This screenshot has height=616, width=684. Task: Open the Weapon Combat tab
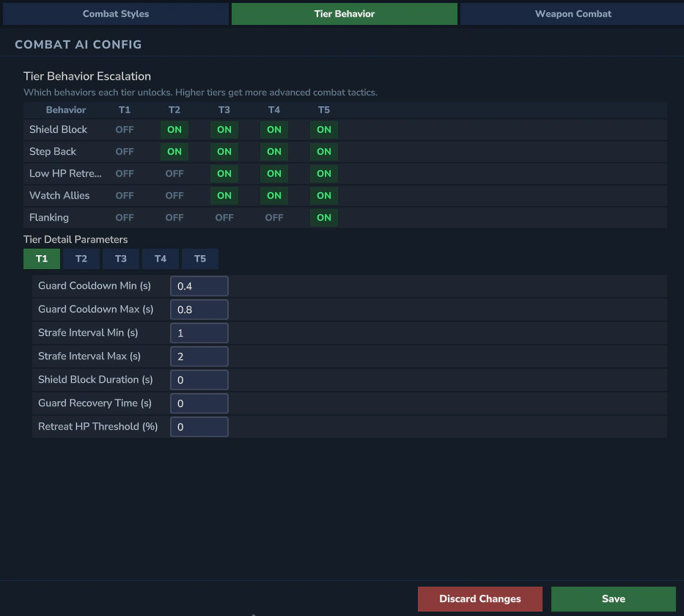pyautogui.click(x=573, y=13)
